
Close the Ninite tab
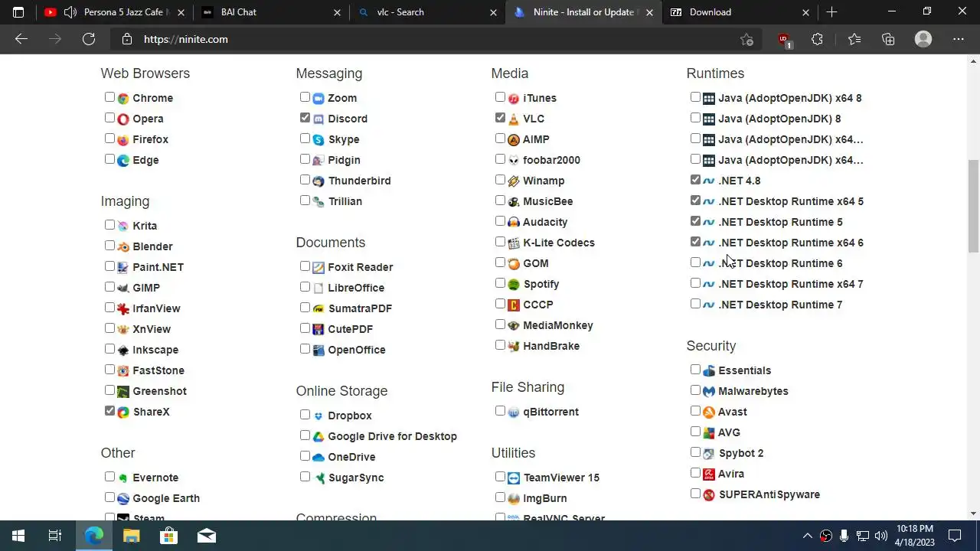click(650, 12)
